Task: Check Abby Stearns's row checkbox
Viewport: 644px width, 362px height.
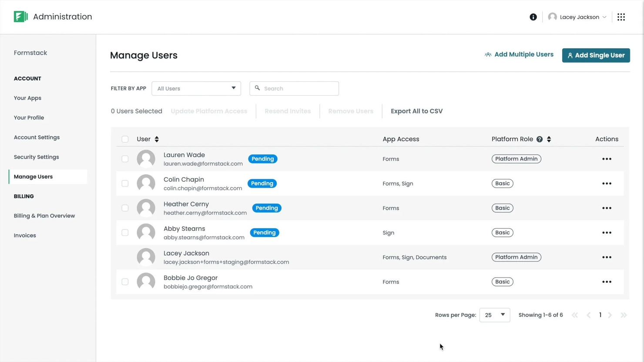Action: (x=125, y=232)
